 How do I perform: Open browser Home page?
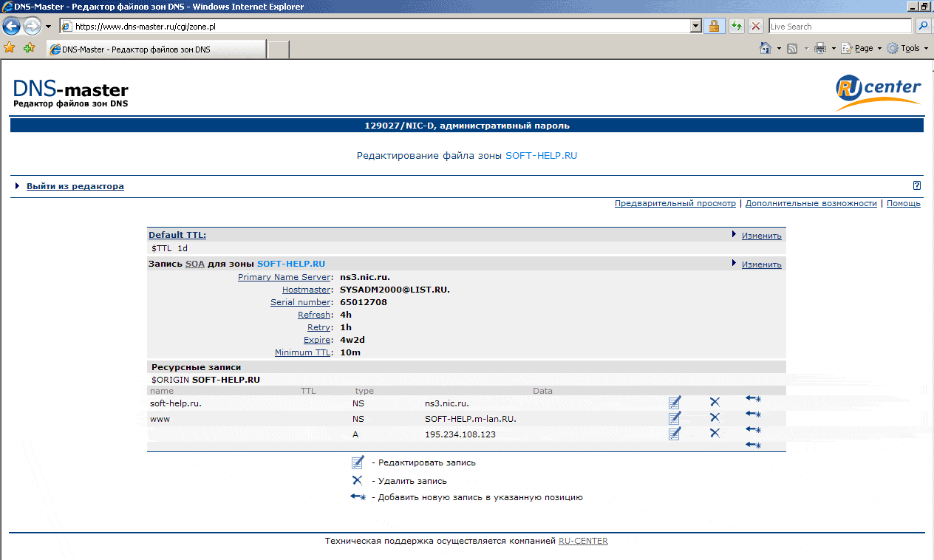766,48
